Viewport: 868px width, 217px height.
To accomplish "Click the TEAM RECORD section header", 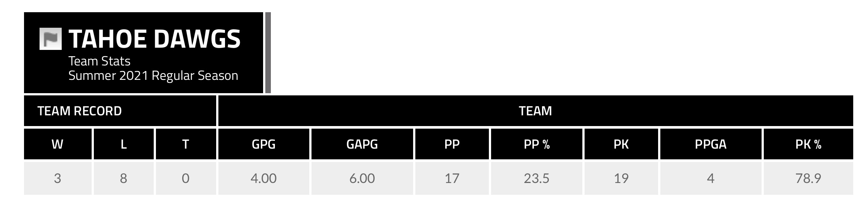I will click(x=79, y=111).
